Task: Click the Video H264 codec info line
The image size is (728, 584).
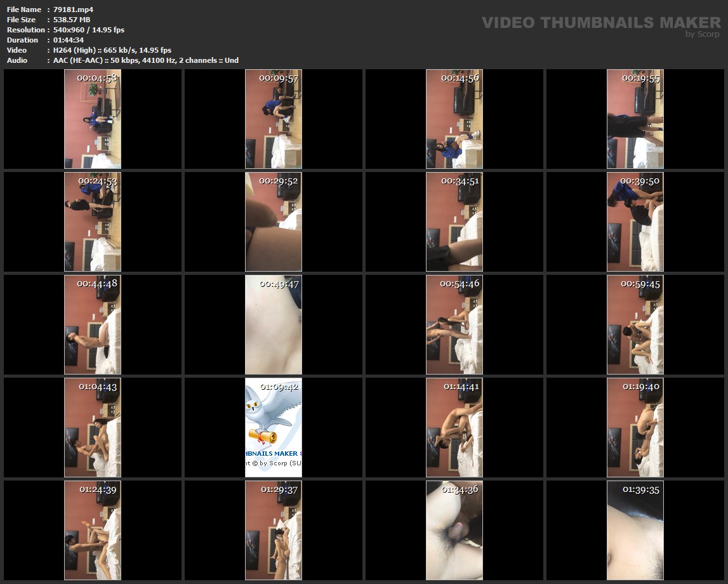Action: click(x=112, y=50)
